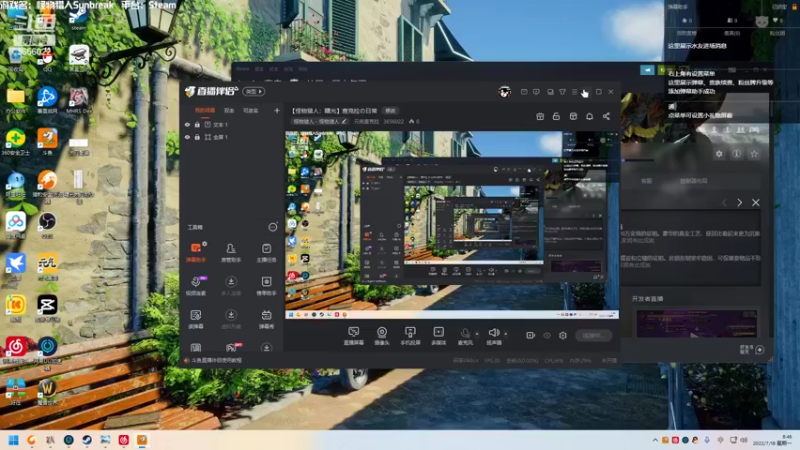The image size is (800, 450).
Task: Switch to the second scene tab
Action: tap(229, 110)
